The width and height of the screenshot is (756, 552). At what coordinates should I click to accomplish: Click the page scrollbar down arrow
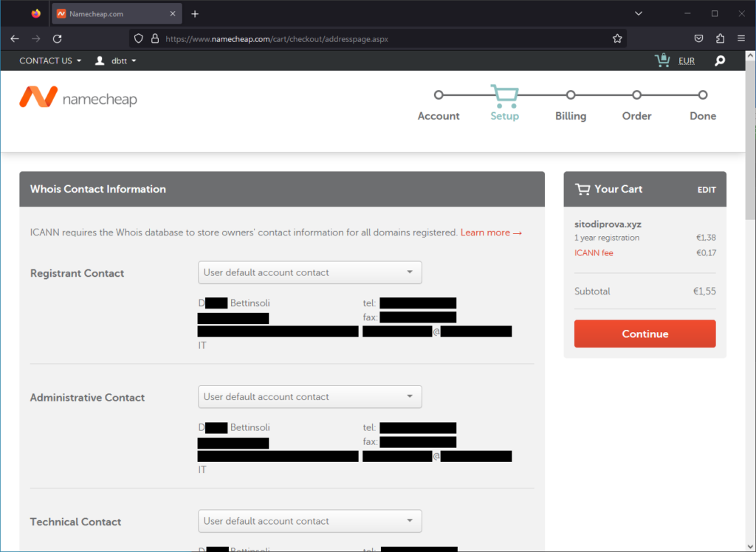point(750,547)
